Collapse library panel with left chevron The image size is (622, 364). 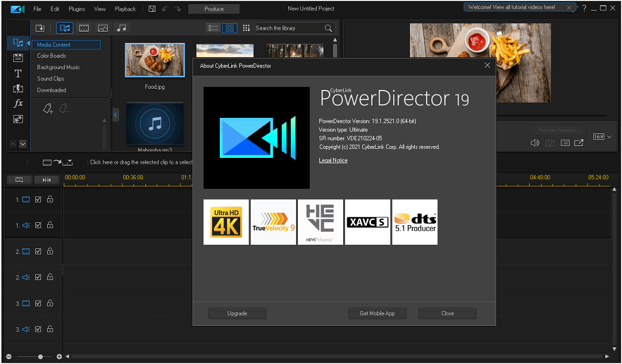pos(116,115)
